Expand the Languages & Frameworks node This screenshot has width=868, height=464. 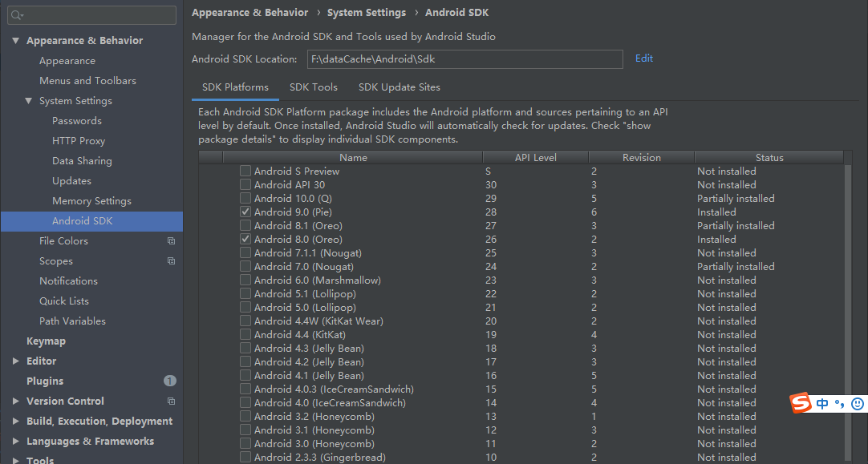pos(15,442)
